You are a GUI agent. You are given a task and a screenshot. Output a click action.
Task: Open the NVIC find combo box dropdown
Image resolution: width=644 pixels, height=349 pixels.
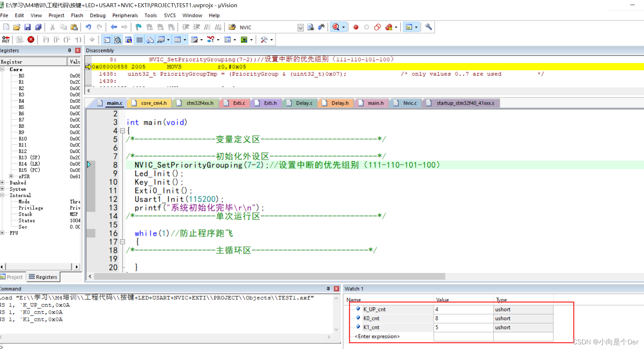(x=301, y=27)
